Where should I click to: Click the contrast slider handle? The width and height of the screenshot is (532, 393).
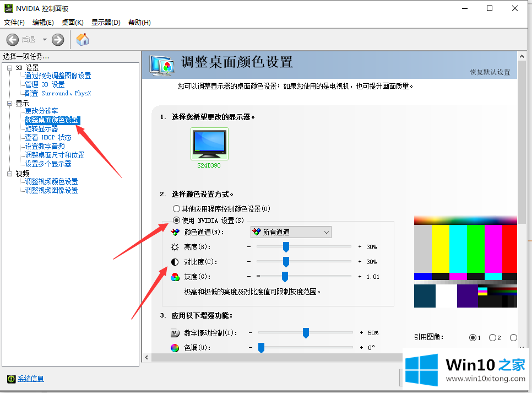point(286,262)
